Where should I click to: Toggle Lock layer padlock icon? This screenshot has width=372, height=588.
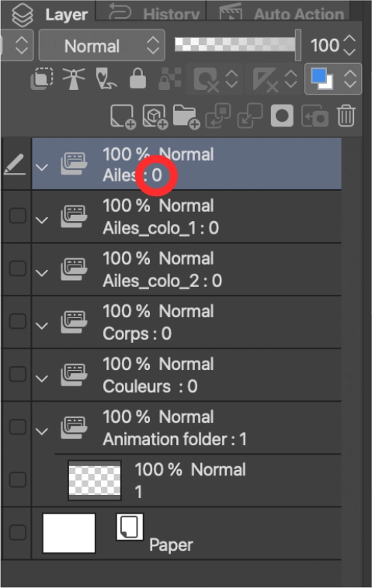pyautogui.click(x=137, y=78)
